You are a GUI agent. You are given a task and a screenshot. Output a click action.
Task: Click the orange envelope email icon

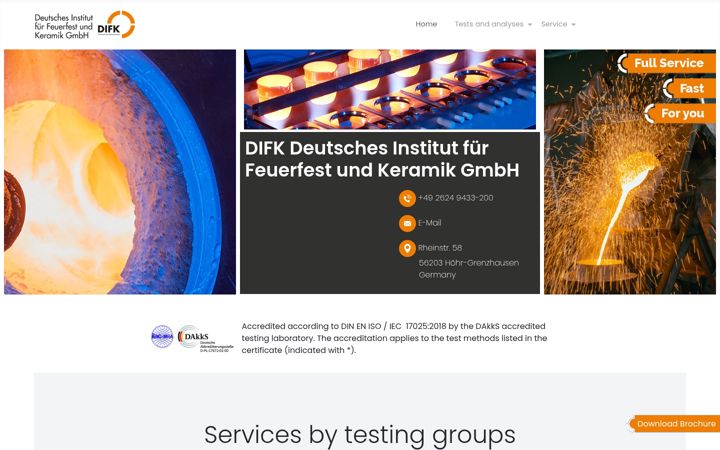tap(407, 223)
